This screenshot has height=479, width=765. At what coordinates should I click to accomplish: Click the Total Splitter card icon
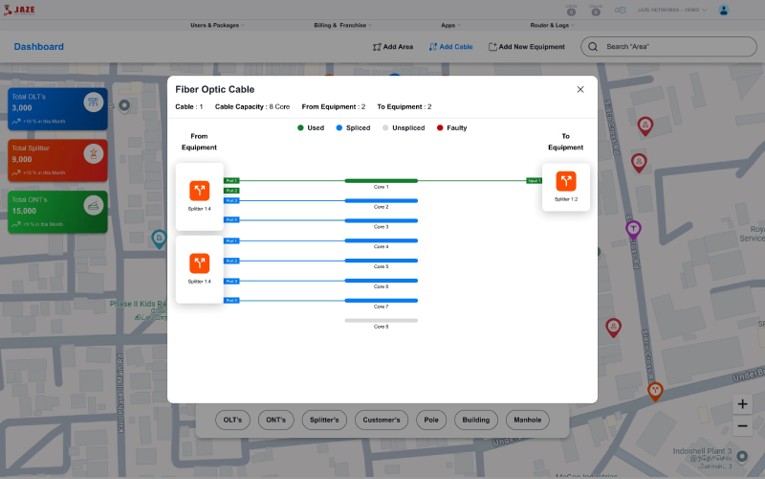click(x=93, y=154)
